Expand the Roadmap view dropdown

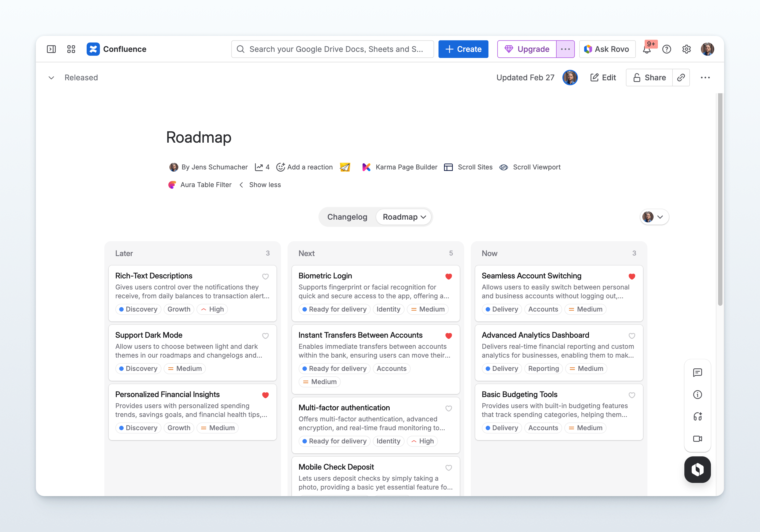coord(404,217)
